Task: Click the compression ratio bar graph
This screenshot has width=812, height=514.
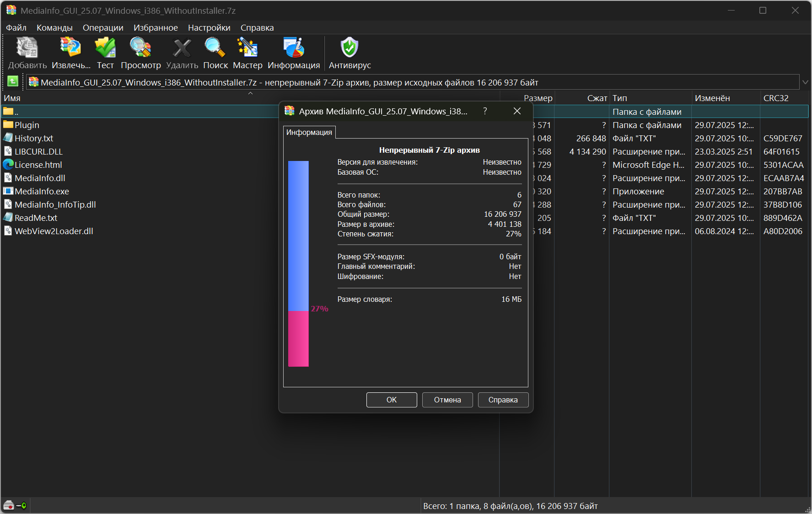Action: (x=298, y=263)
